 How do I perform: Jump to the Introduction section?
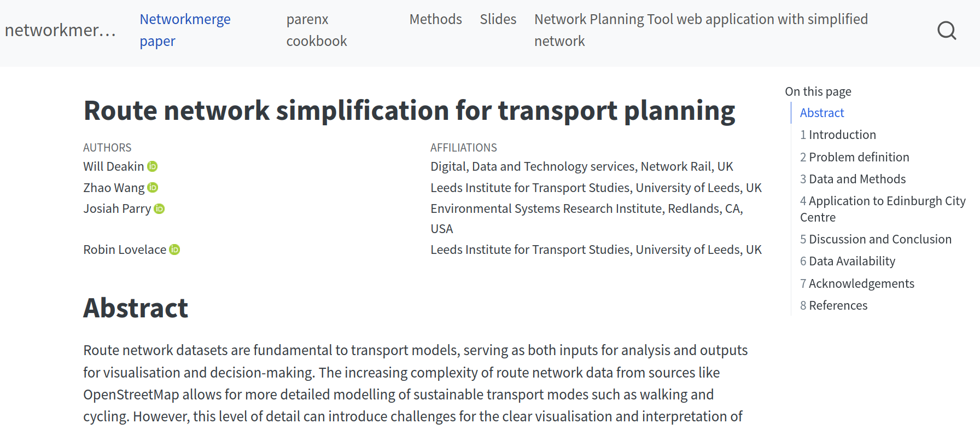[842, 135]
